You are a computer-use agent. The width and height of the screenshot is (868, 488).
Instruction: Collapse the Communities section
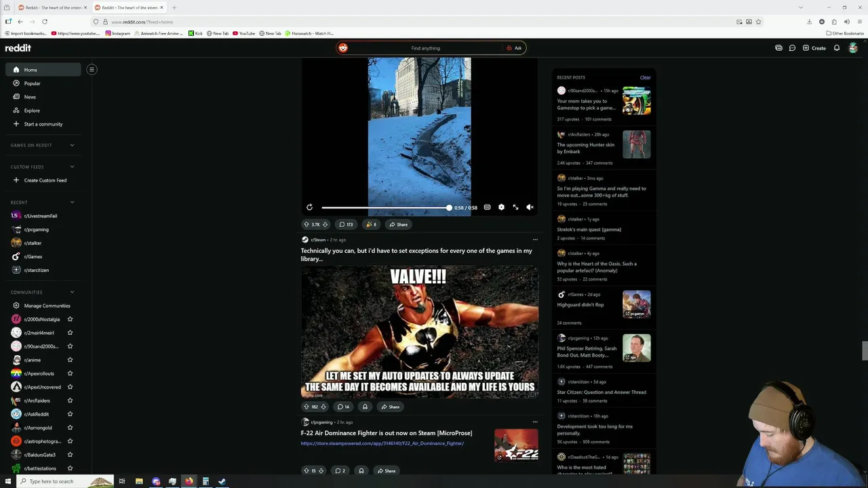pos(72,292)
